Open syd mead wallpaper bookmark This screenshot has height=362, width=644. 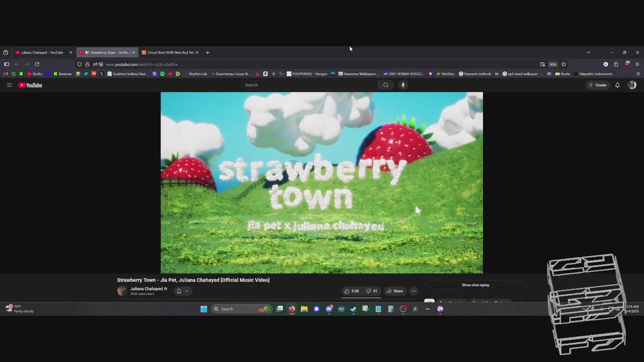tap(523, 74)
